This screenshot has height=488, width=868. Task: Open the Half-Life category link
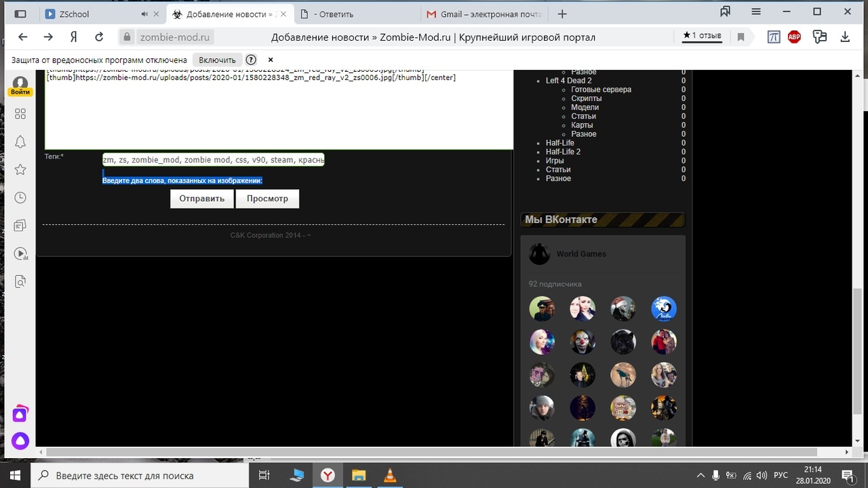point(560,143)
